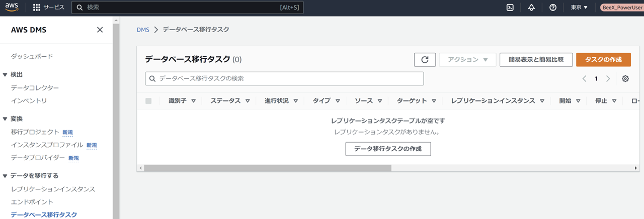
Task: Click page number 1 in pagination
Action: 596,79
